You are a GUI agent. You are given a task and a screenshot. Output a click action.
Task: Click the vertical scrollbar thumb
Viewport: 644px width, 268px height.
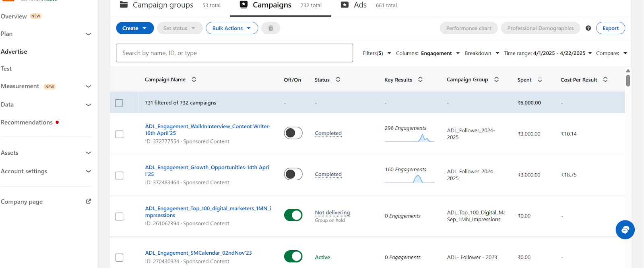click(x=628, y=81)
